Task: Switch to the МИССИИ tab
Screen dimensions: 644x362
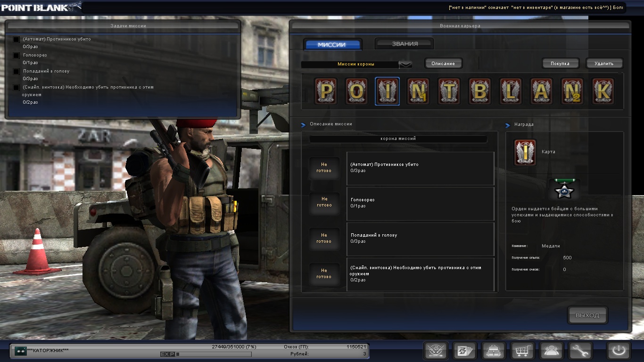Action: tap(332, 45)
